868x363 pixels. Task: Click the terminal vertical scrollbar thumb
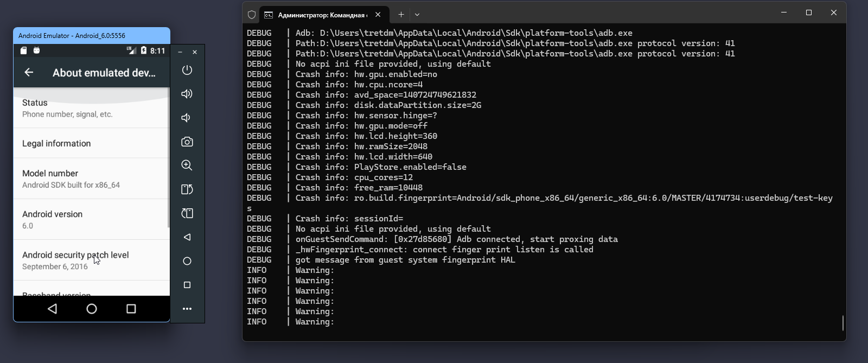(843, 323)
